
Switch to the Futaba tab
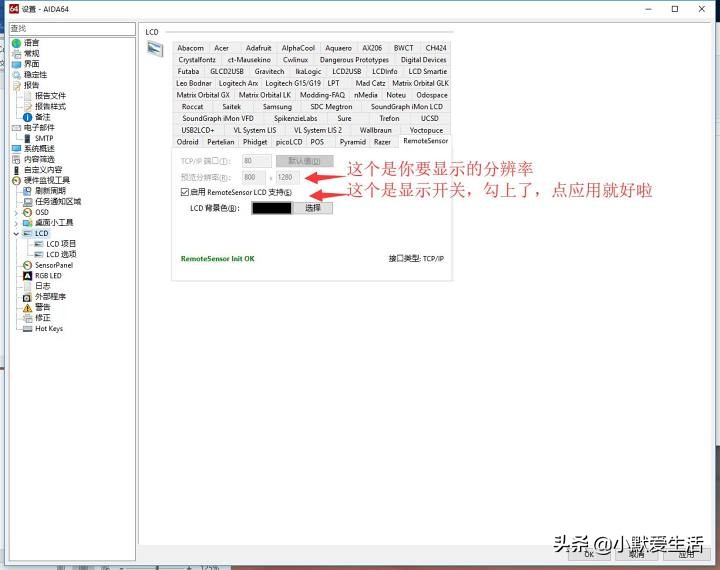coord(188,72)
